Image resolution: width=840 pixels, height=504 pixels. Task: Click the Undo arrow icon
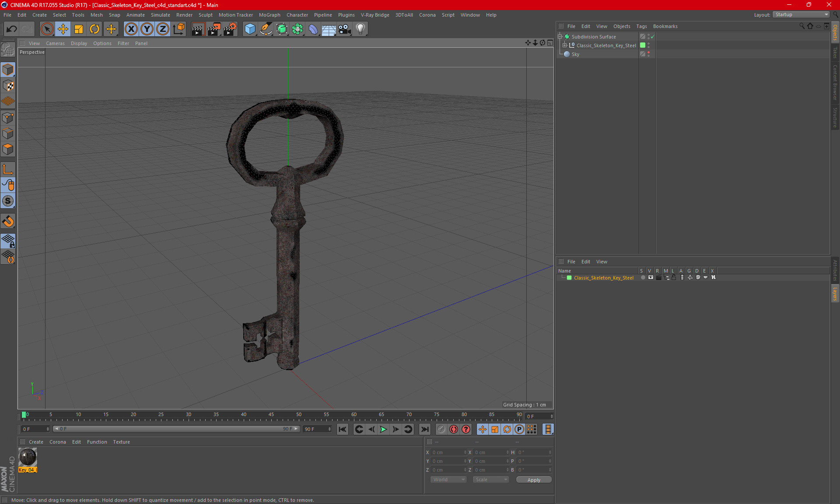point(11,29)
